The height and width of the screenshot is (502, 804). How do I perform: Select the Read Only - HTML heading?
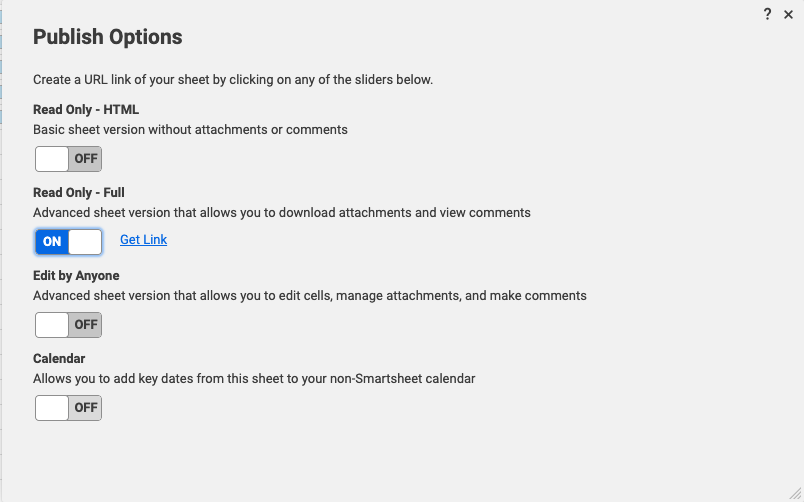pyautogui.click(x=86, y=110)
